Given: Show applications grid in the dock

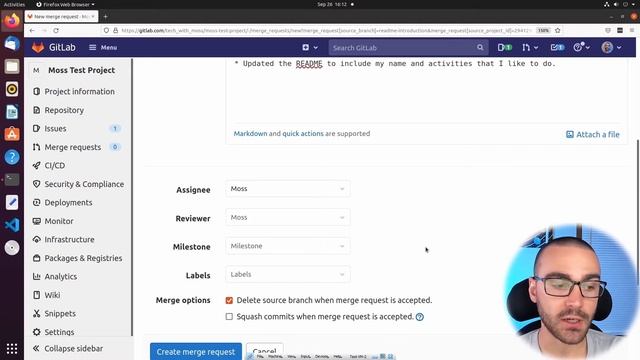Looking at the screenshot, I should pyautogui.click(x=12, y=349).
